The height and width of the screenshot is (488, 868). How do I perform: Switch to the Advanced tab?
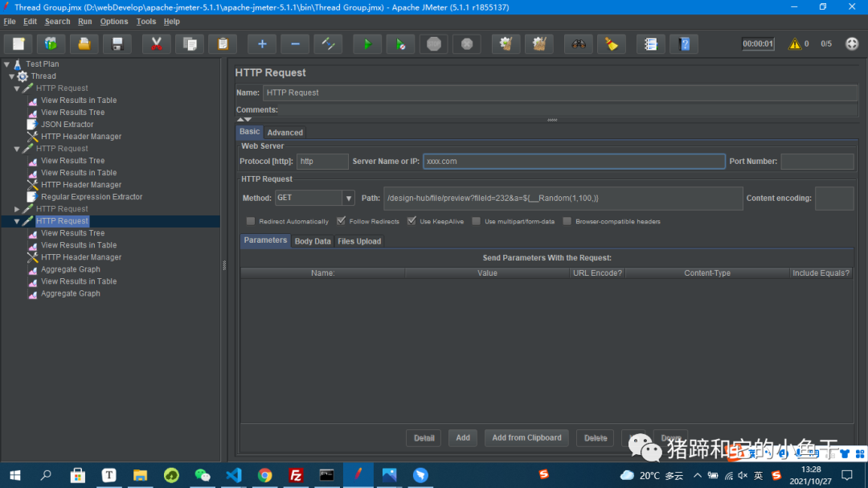[285, 133]
